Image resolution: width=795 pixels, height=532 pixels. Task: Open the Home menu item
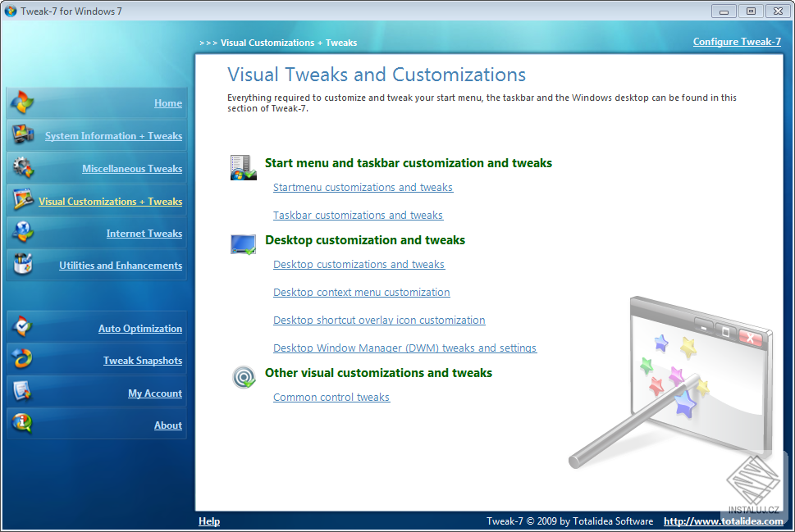(168, 103)
